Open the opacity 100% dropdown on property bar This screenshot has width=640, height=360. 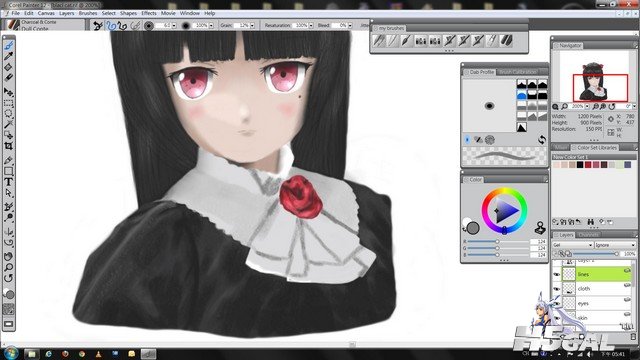tap(211, 26)
